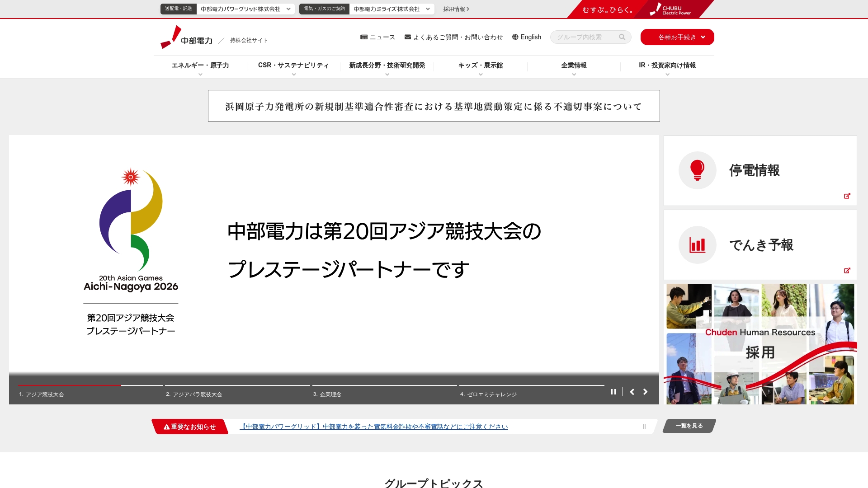
Task: Expand the 各種お手続き red dropdown button
Action: [x=677, y=37]
